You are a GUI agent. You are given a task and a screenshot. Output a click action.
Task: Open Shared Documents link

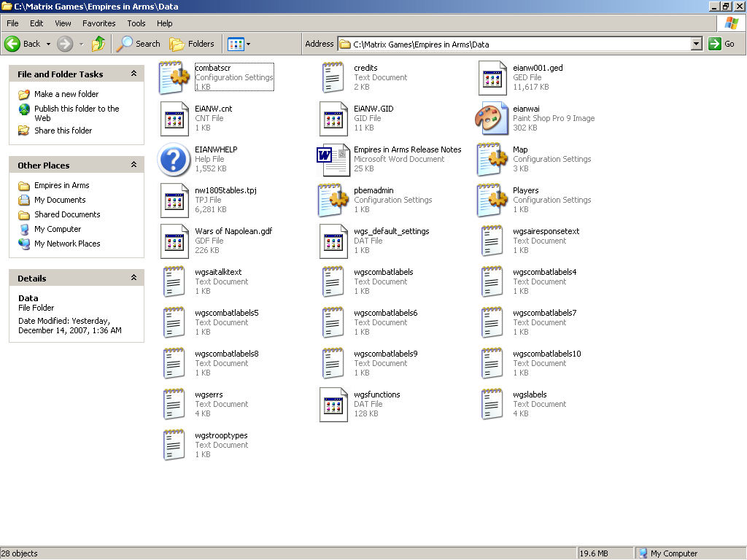click(x=67, y=215)
